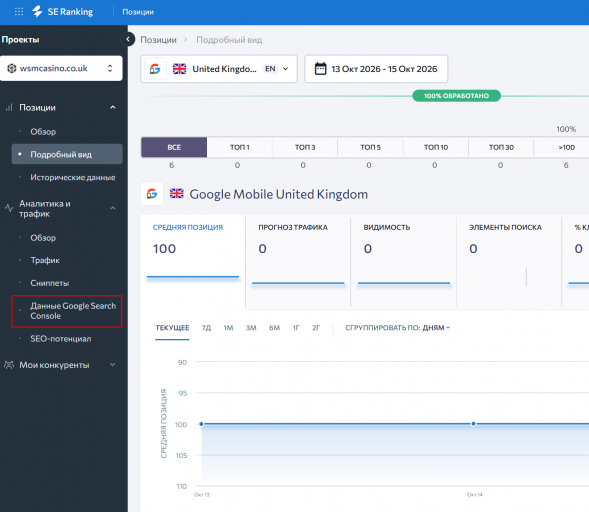Select the ТОП 3 filter tab
This screenshot has height=512, width=589.
pos(305,147)
